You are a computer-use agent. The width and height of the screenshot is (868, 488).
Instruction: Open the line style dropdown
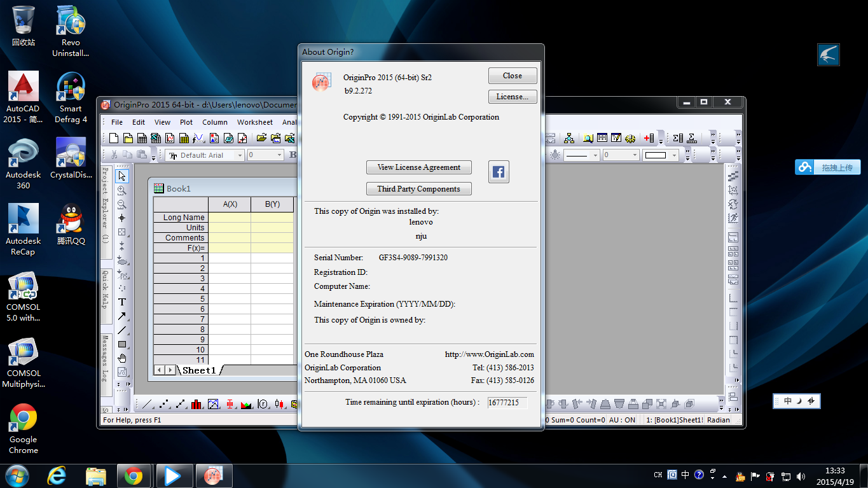[x=595, y=155]
